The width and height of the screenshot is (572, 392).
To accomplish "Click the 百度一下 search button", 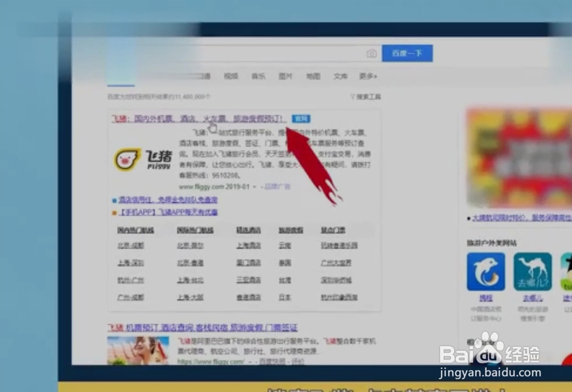I will (x=407, y=53).
